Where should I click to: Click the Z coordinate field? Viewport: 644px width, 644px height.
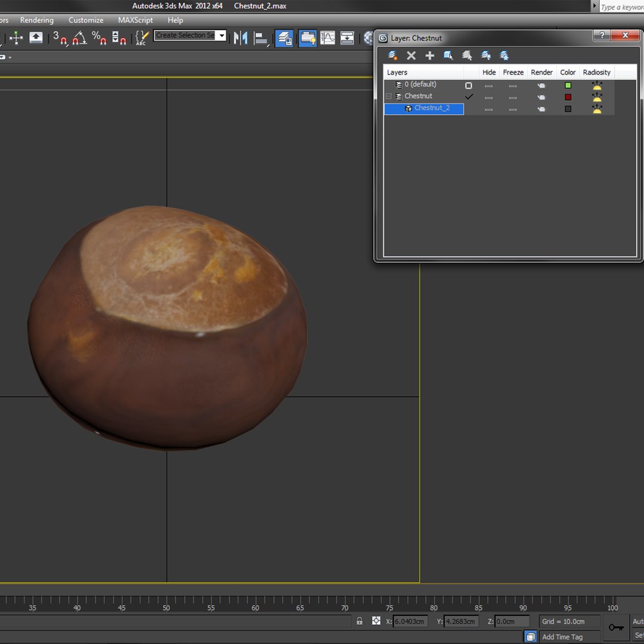coord(512,621)
